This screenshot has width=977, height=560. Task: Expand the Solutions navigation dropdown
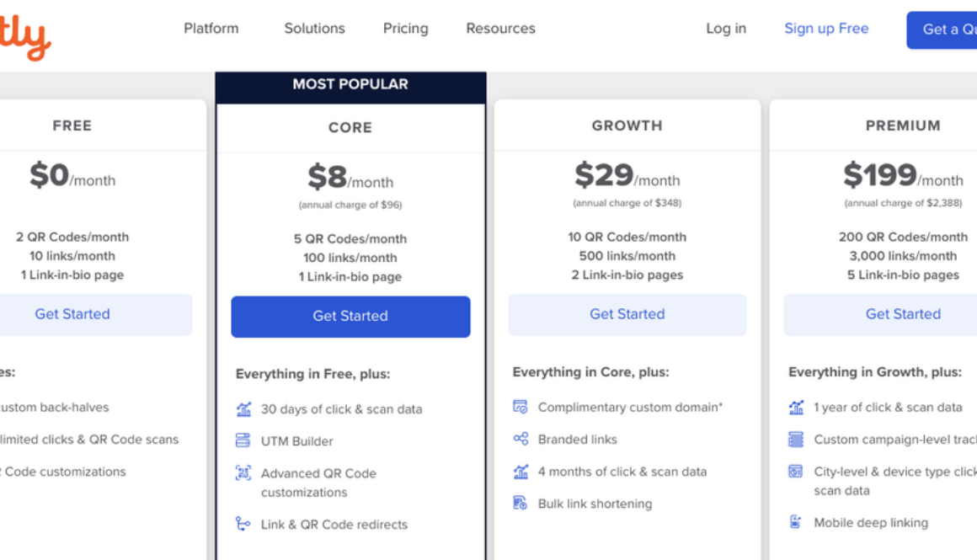tap(313, 28)
